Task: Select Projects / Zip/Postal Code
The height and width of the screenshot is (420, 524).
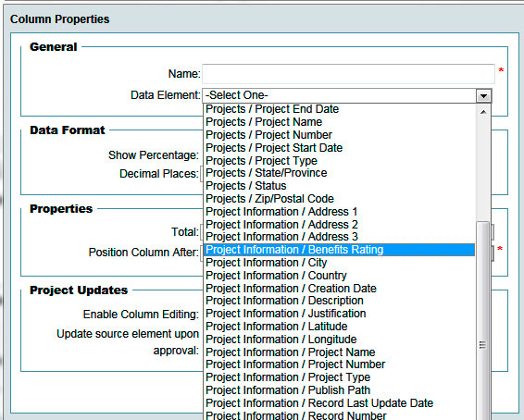Action: [339, 199]
